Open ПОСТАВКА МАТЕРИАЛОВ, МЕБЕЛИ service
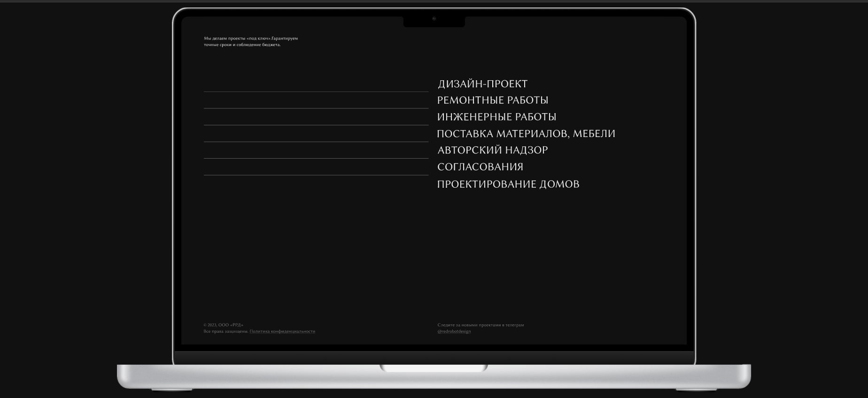 (526, 134)
